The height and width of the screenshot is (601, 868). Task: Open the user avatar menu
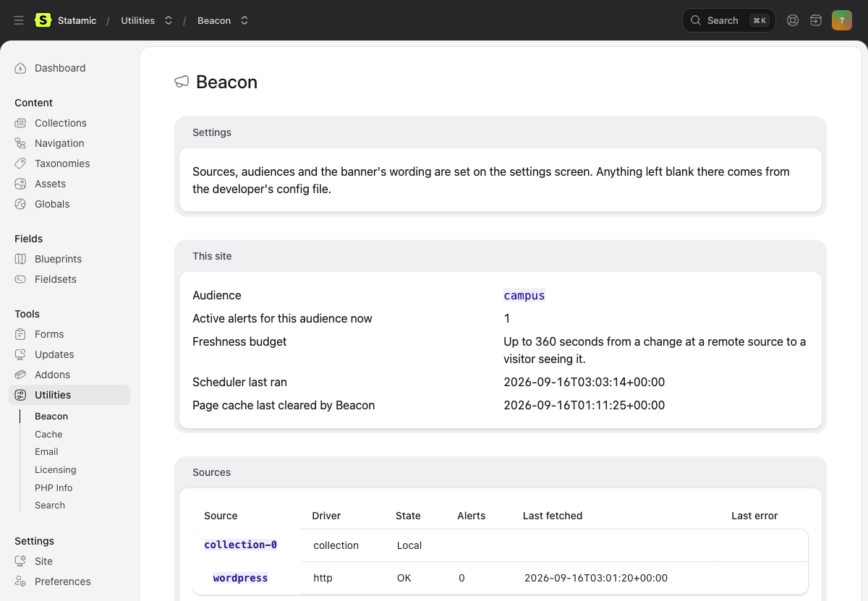(x=842, y=20)
